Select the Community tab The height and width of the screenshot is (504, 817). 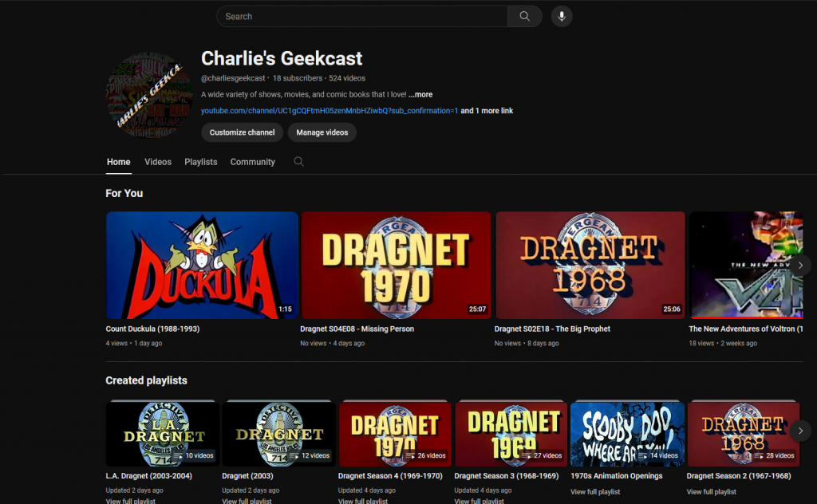click(x=252, y=161)
